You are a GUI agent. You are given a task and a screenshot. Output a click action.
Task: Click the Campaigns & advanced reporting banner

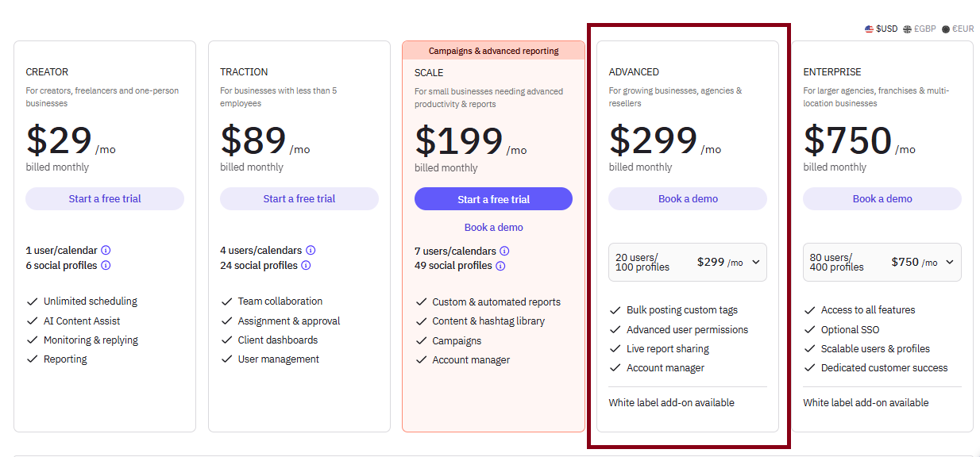493,51
